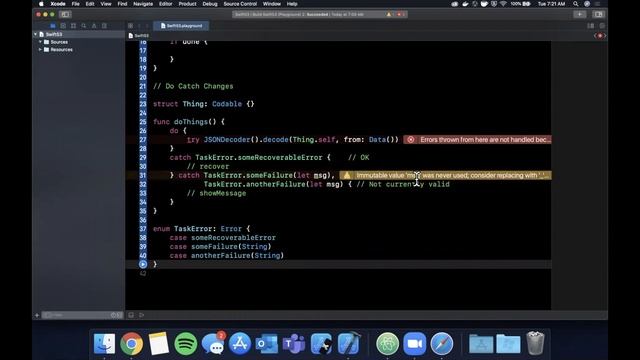This screenshot has height=360, width=640.
Task: Click the Library plus button
Action: click(x=580, y=14)
